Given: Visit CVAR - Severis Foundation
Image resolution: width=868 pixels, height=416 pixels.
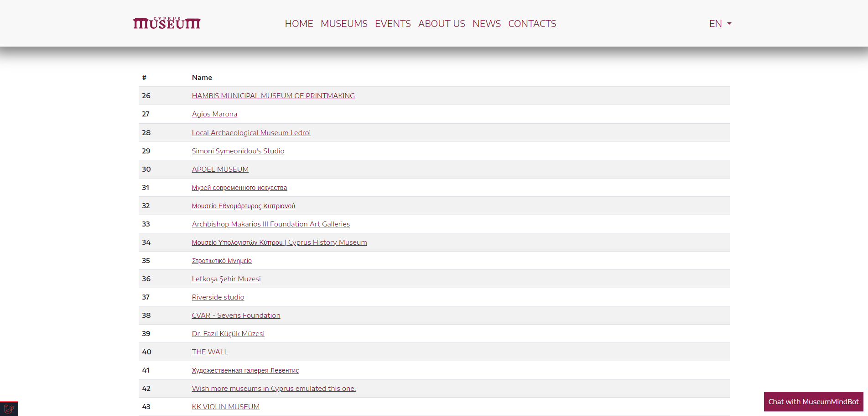Looking at the screenshot, I should 236,316.
